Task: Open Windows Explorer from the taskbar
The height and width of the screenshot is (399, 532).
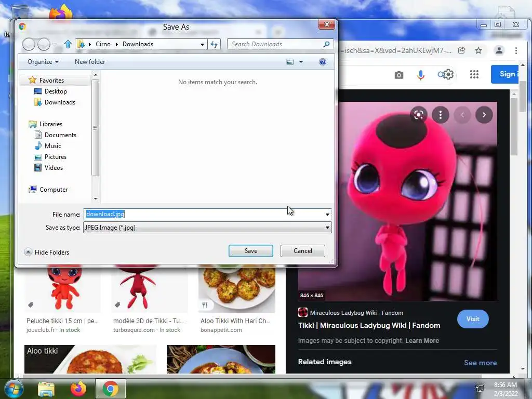Action: 46,389
